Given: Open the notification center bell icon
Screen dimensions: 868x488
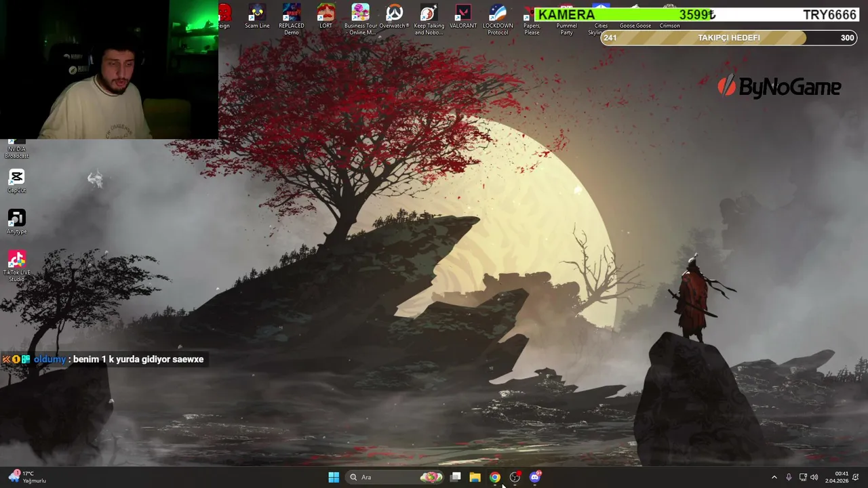Looking at the screenshot, I should [x=856, y=477].
